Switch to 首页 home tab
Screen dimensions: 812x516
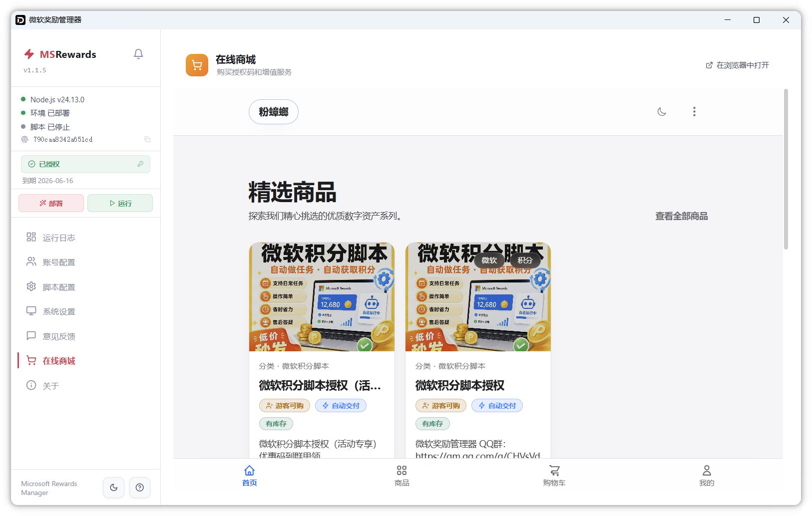pyautogui.click(x=249, y=476)
